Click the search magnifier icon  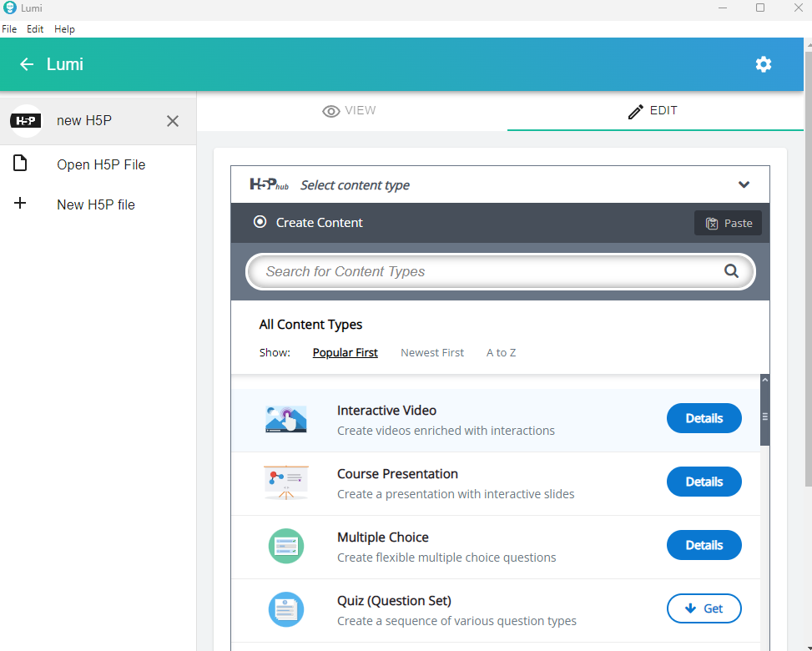[731, 271]
